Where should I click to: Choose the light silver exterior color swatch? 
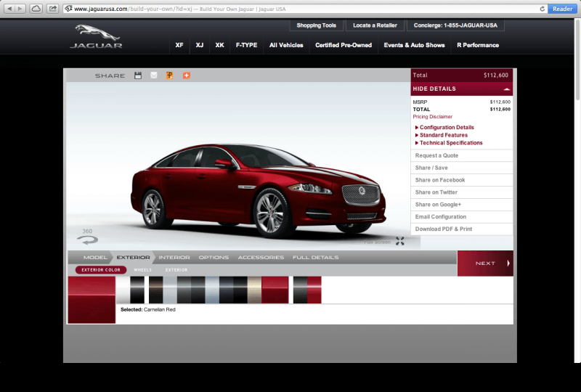coord(170,290)
